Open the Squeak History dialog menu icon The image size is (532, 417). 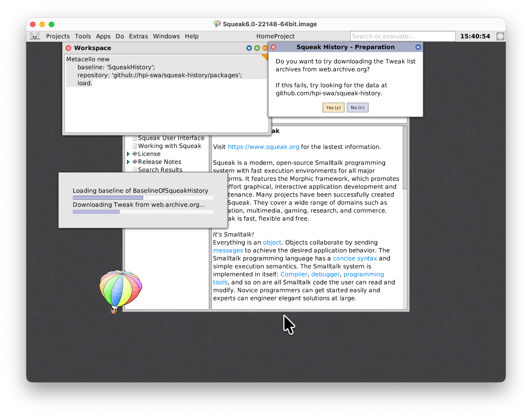point(418,47)
